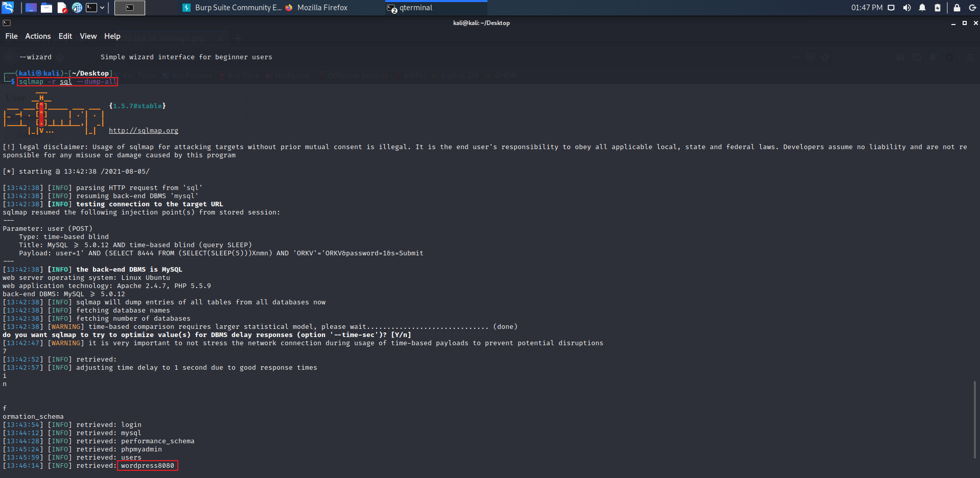This screenshot has height=478, width=980.
Task: Open the Kali dragon applications menu
Action: pos(8,8)
